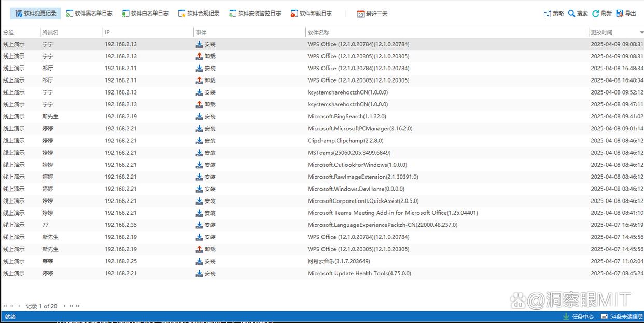Sort by the IP column header
The height and width of the screenshot is (323, 644).
(148, 32)
